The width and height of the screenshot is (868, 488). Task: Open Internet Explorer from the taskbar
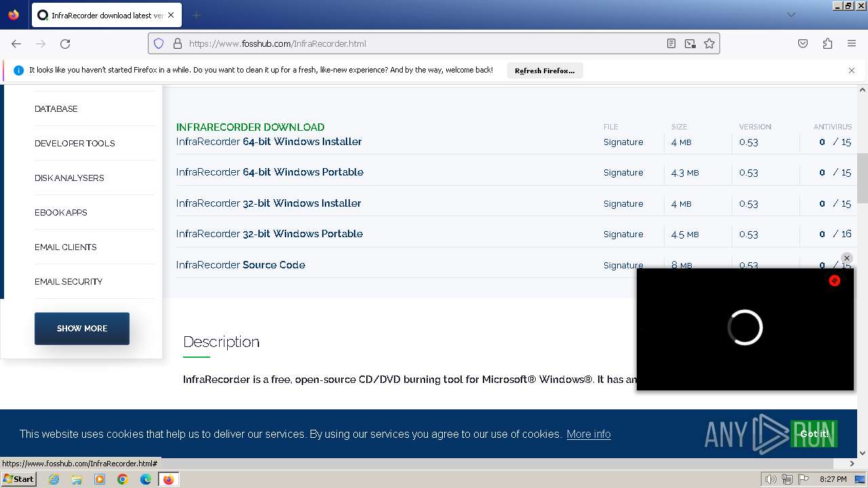54,479
